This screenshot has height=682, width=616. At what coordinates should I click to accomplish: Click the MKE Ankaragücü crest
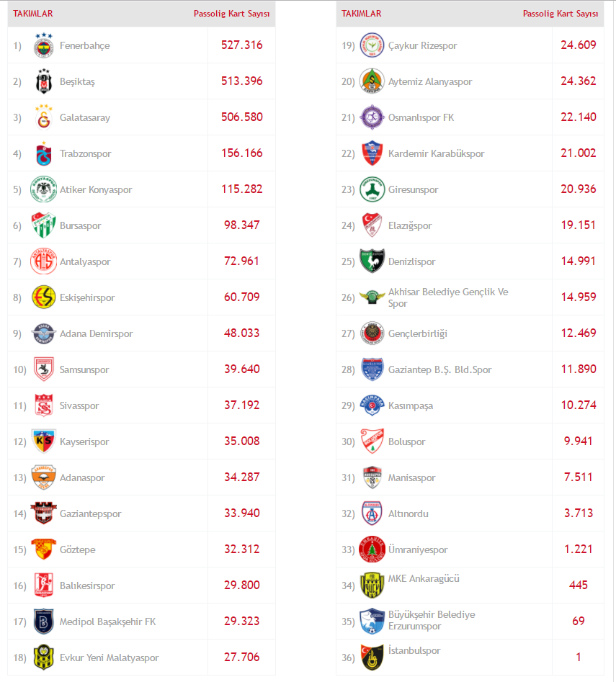pos(372,585)
